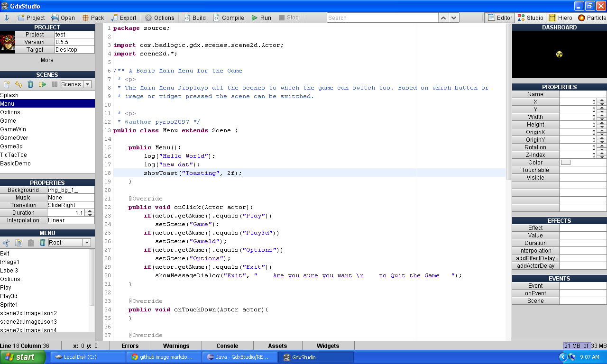The height and width of the screenshot is (364, 607).
Task: Open the Scenes dropdown
Action: [x=75, y=84]
